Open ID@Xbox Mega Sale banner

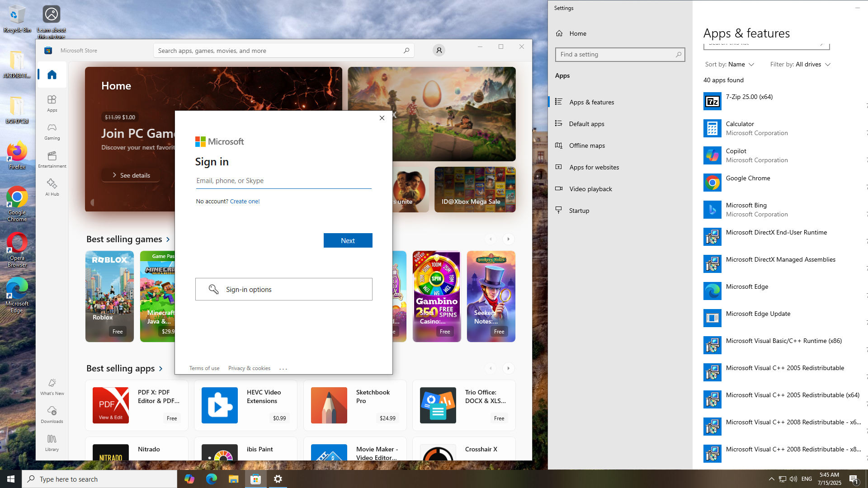[x=475, y=190]
